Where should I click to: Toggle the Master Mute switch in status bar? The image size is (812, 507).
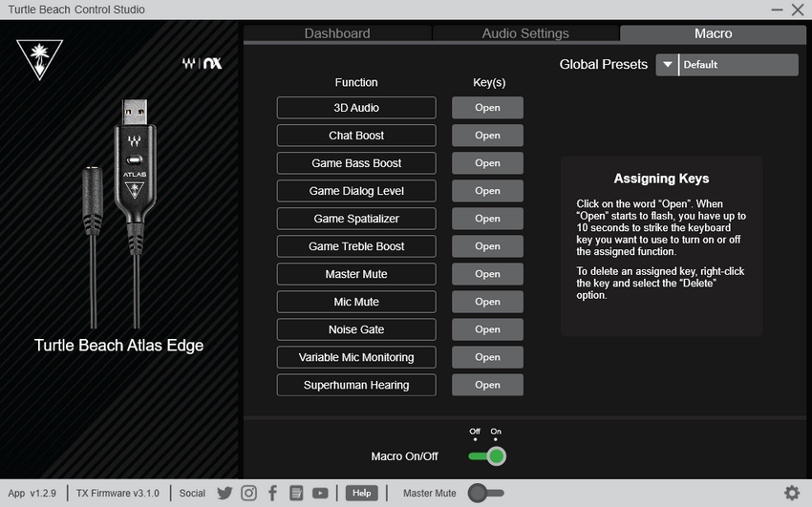[x=485, y=493]
